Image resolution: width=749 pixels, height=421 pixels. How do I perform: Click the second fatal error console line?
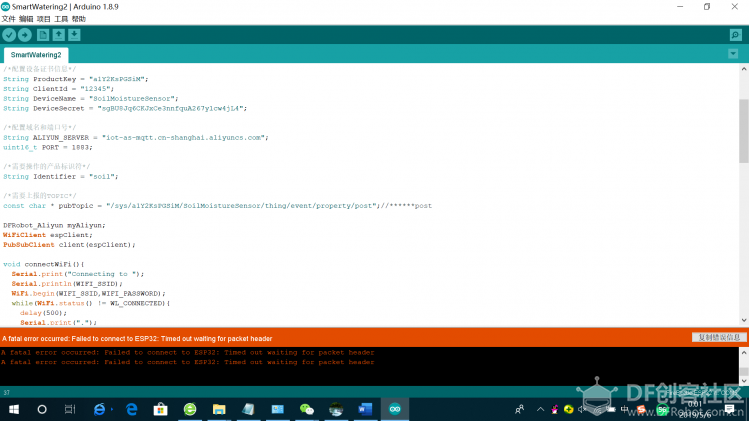coord(188,362)
